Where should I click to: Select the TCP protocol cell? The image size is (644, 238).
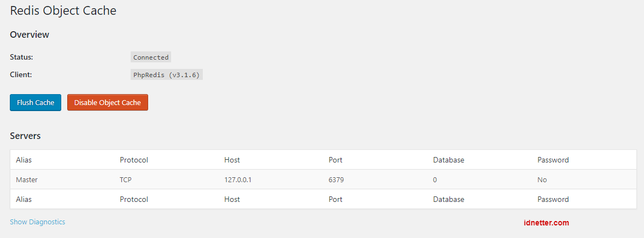(x=126, y=179)
